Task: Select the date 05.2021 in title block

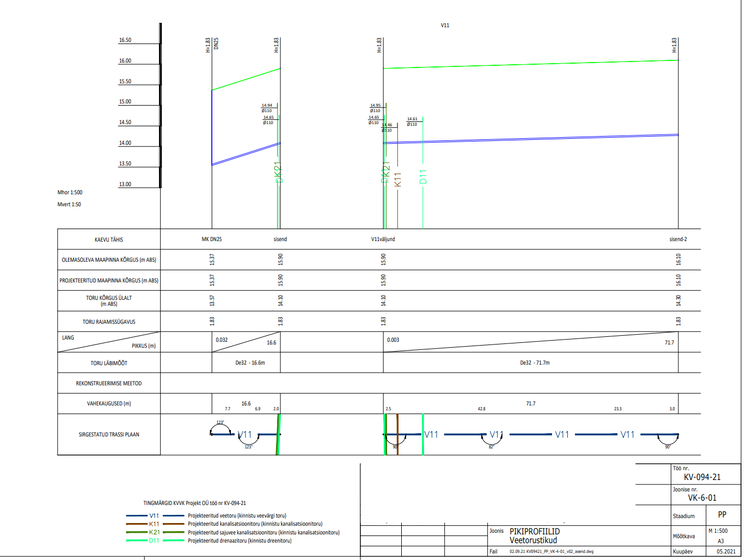Action: pos(726,551)
